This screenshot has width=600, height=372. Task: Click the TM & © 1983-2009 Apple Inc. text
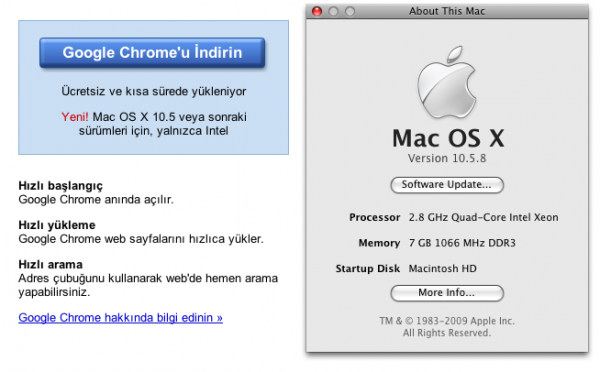coord(447,321)
